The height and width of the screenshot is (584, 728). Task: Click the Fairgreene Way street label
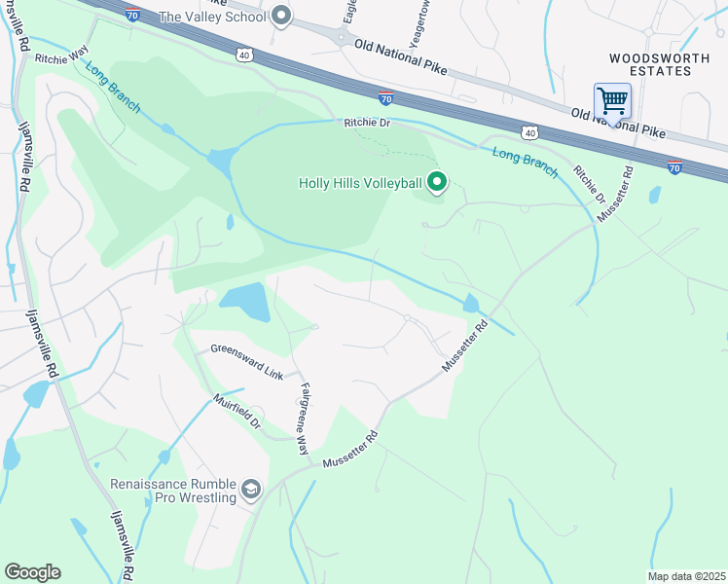[x=304, y=419]
